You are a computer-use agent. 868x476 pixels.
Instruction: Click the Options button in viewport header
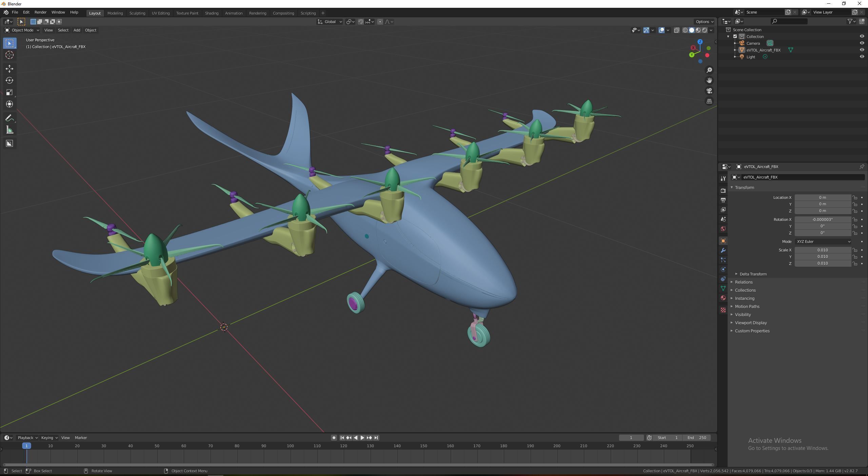(704, 22)
